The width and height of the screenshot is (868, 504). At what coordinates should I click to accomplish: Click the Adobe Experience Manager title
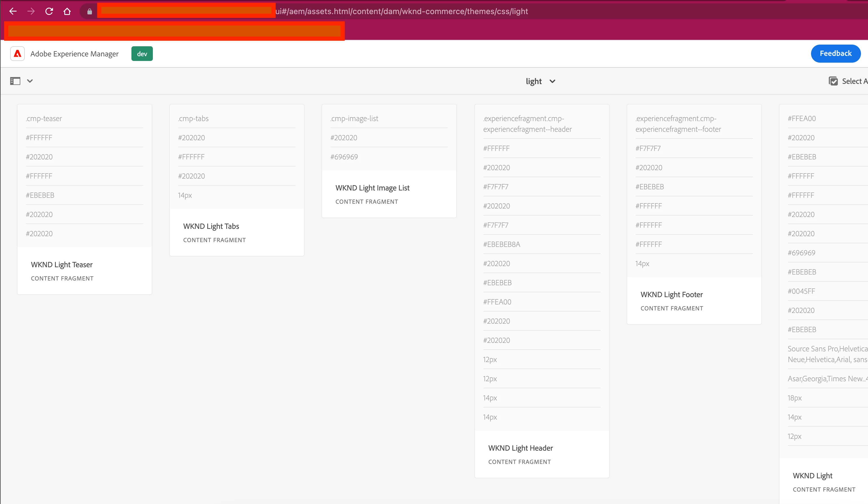(74, 54)
